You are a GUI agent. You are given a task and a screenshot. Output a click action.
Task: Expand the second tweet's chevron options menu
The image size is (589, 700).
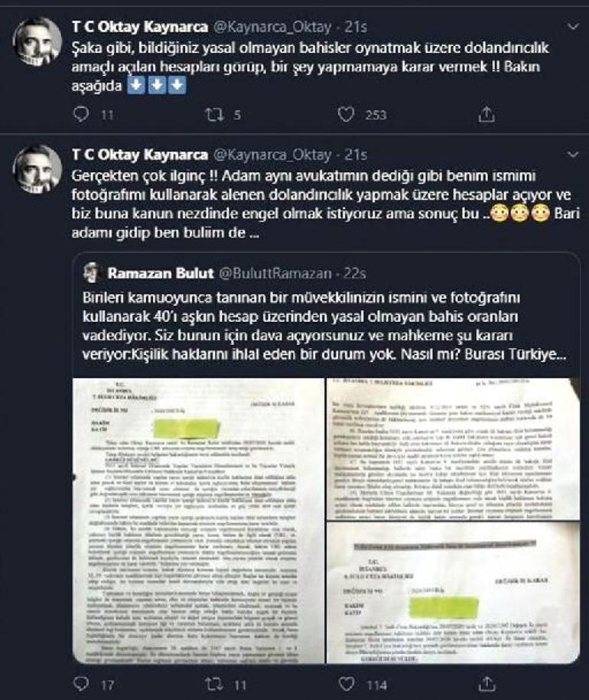click(x=572, y=155)
